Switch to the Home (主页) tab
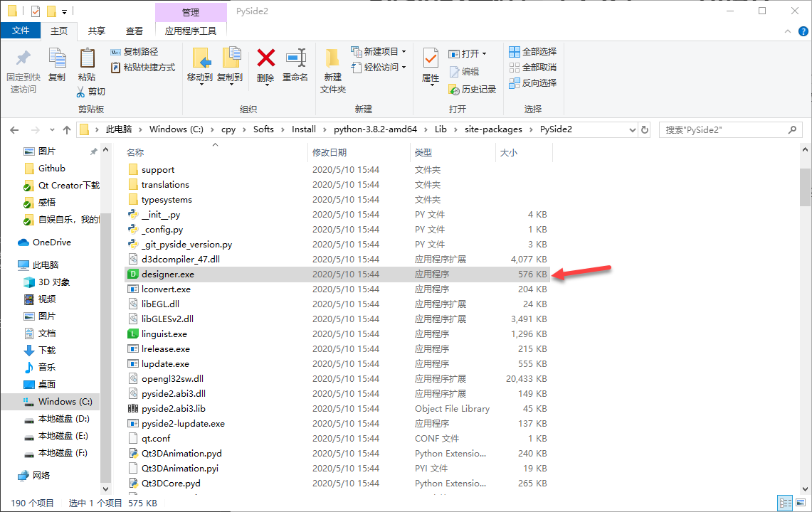Screen dimensions: 812x512 pyautogui.click(x=59, y=31)
